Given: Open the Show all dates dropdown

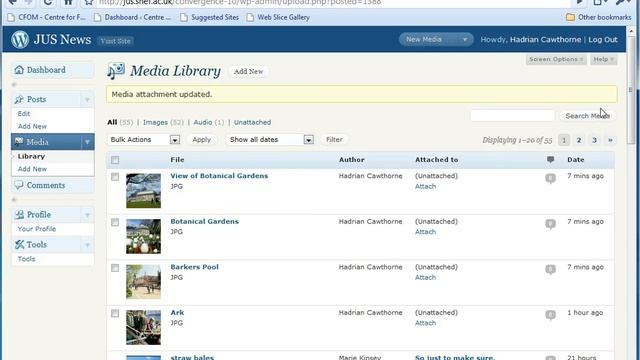Looking at the screenshot, I should coord(270,140).
